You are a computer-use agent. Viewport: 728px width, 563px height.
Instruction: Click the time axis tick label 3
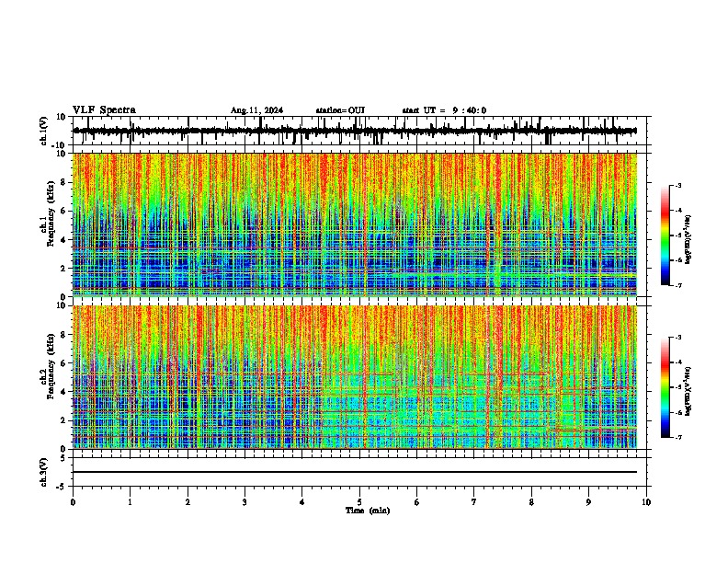(x=245, y=502)
